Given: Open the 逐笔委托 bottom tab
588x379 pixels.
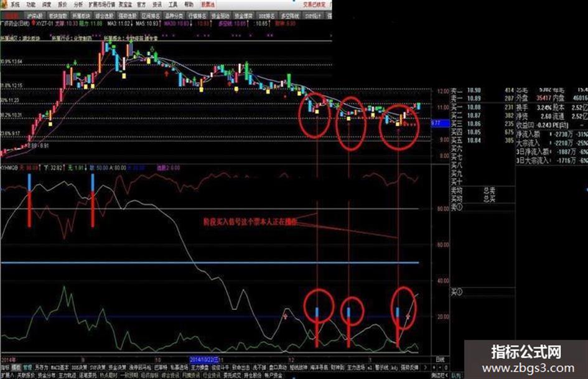Looking at the screenshot, I should (88, 375).
